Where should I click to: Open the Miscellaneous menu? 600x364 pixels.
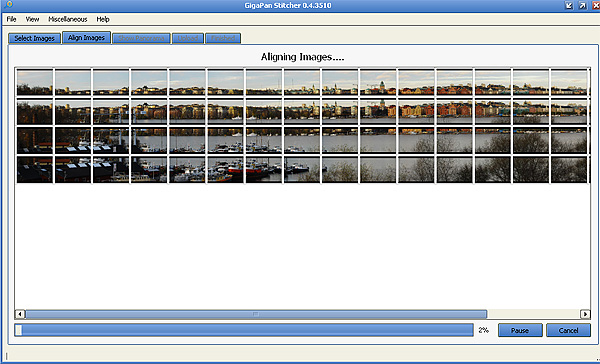coord(68,19)
